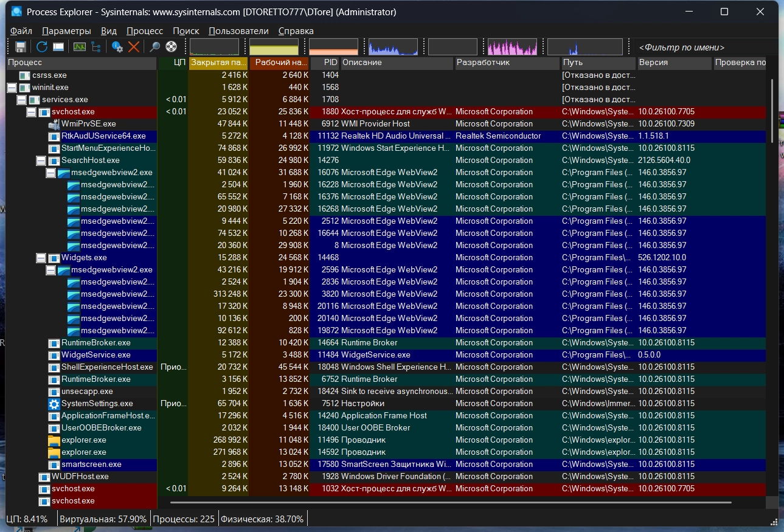Click the red X Kill Process icon
Image resolution: width=784 pixels, height=532 pixels.
tap(134, 47)
